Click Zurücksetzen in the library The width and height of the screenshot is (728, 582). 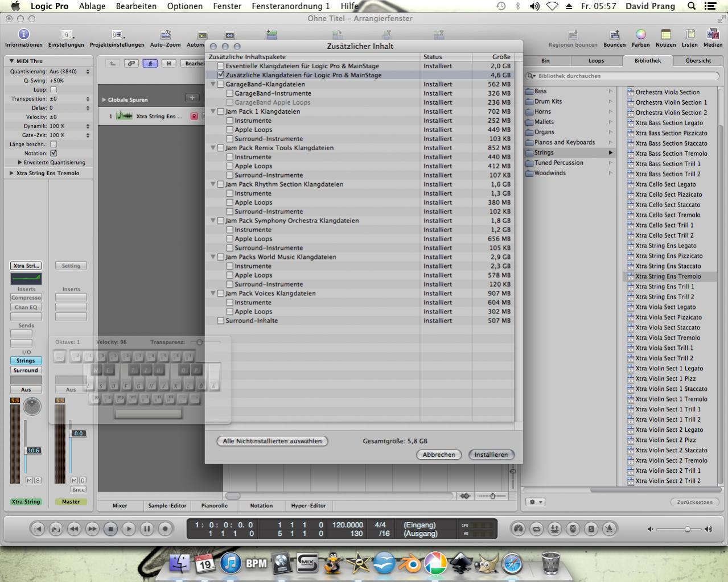pos(694,502)
